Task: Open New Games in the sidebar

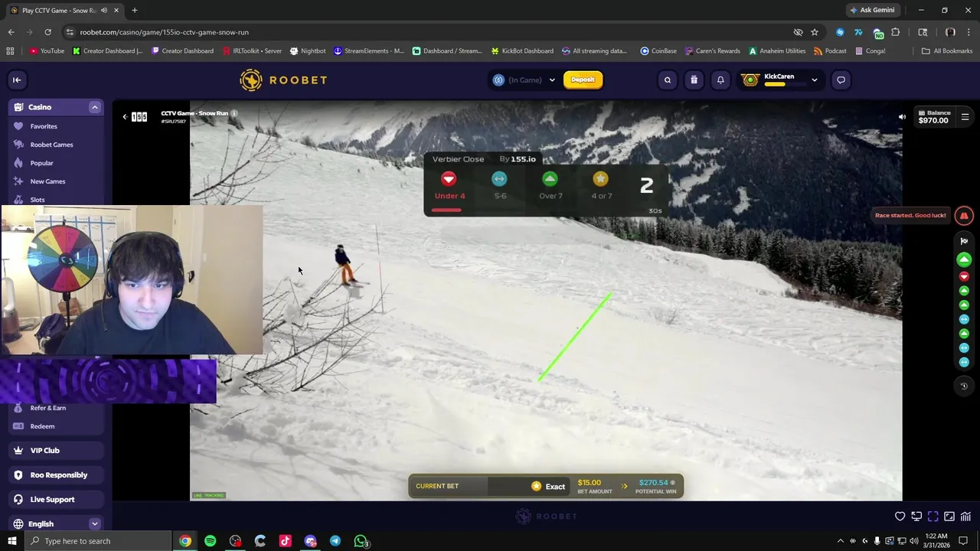Action: pos(47,181)
